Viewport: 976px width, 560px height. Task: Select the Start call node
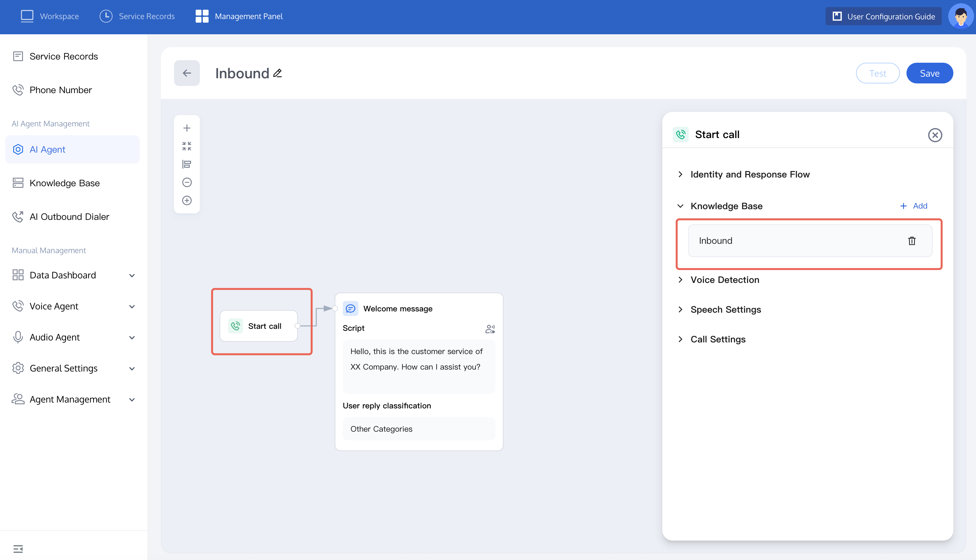click(x=258, y=326)
